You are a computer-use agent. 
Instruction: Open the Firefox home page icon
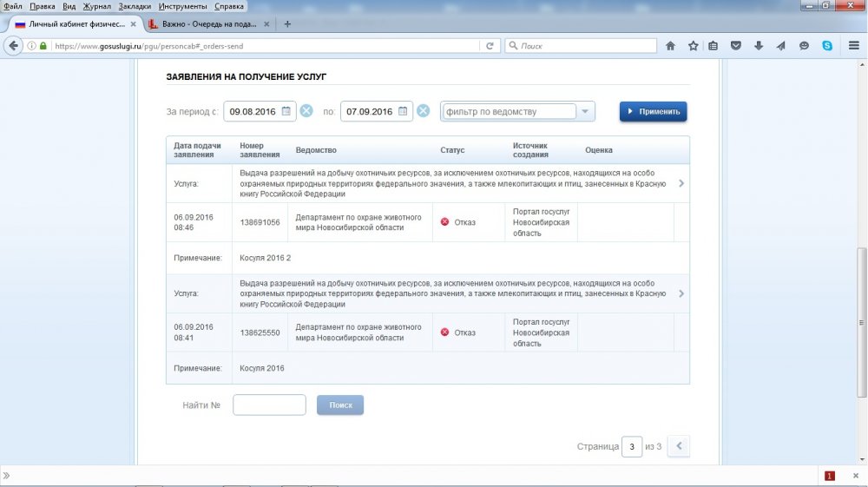[x=670, y=46]
